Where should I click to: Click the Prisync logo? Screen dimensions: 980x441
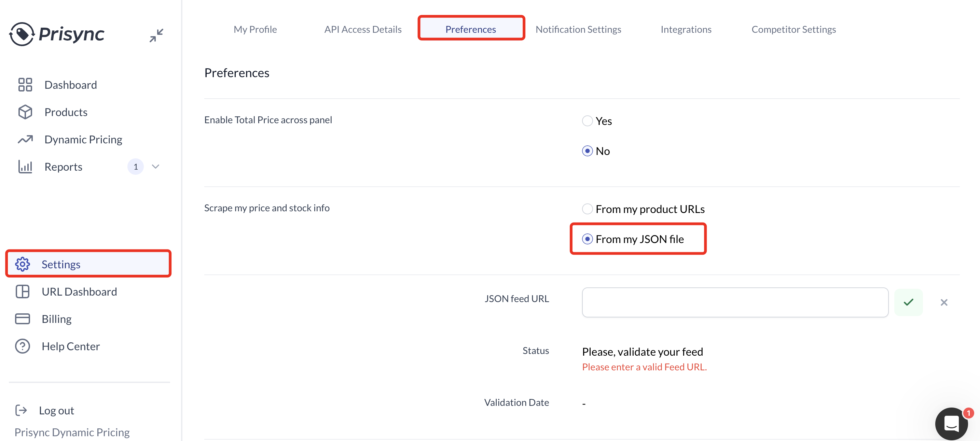click(57, 34)
